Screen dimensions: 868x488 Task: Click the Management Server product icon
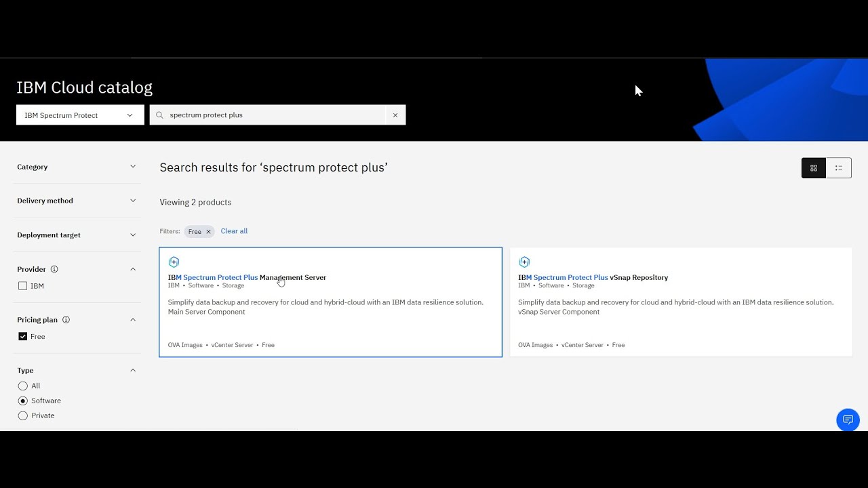coord(174,262)
